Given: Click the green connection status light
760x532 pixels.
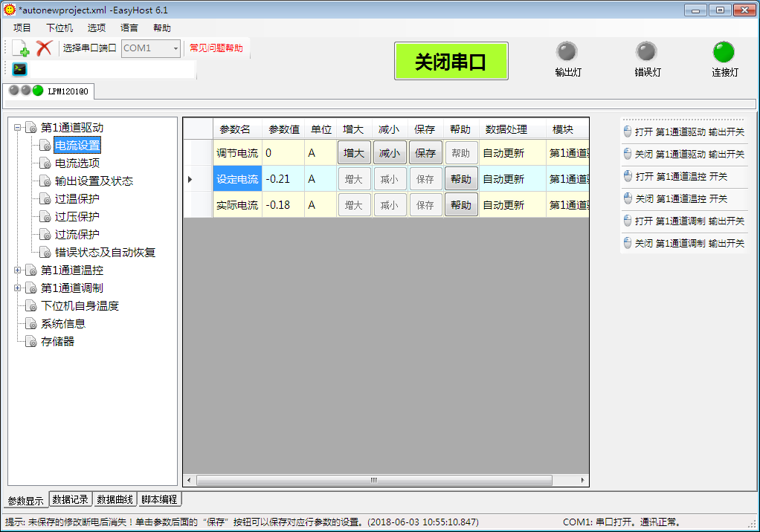Looking at the screenshot, I should 723,52.
